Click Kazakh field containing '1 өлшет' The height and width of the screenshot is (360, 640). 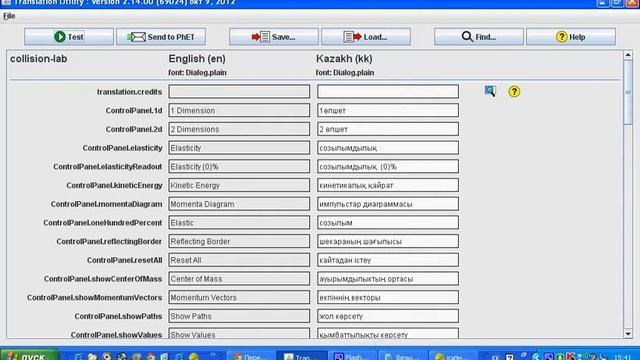tap(388, 110)
